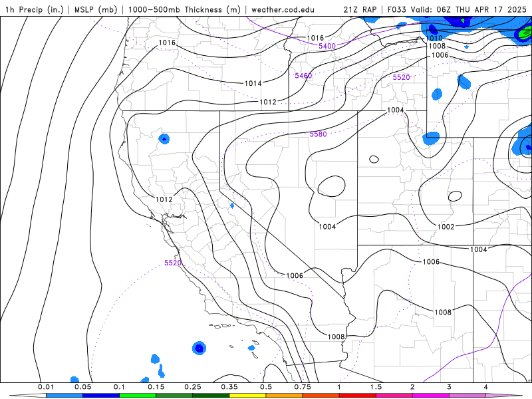Screen dimensions: 532x399
Task: Select the 1000-500mb Thickness (m) header text
Action: 184,9
